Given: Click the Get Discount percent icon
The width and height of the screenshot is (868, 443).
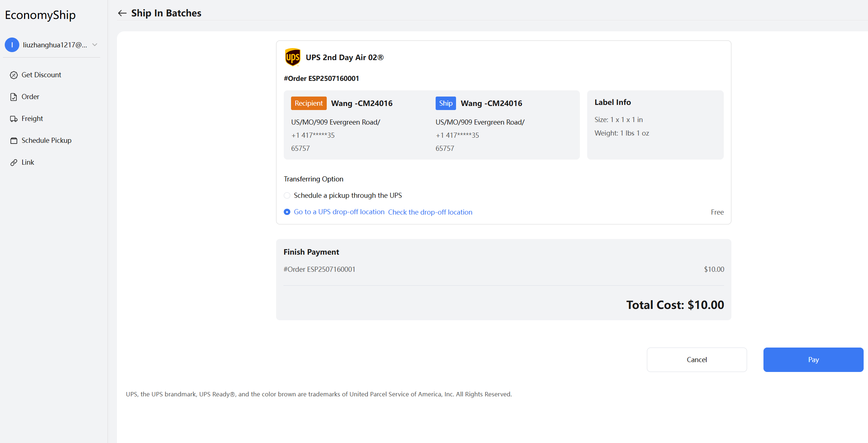Looking at the screenshot, I should [x=14, y=75].
